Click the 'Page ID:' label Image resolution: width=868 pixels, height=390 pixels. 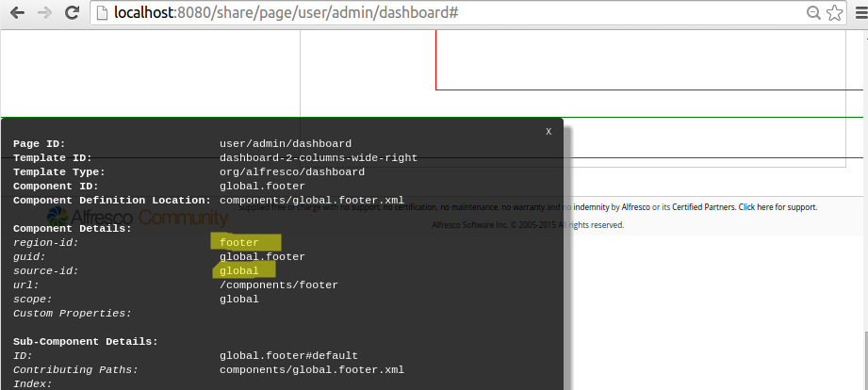click(x=40, y=144)
